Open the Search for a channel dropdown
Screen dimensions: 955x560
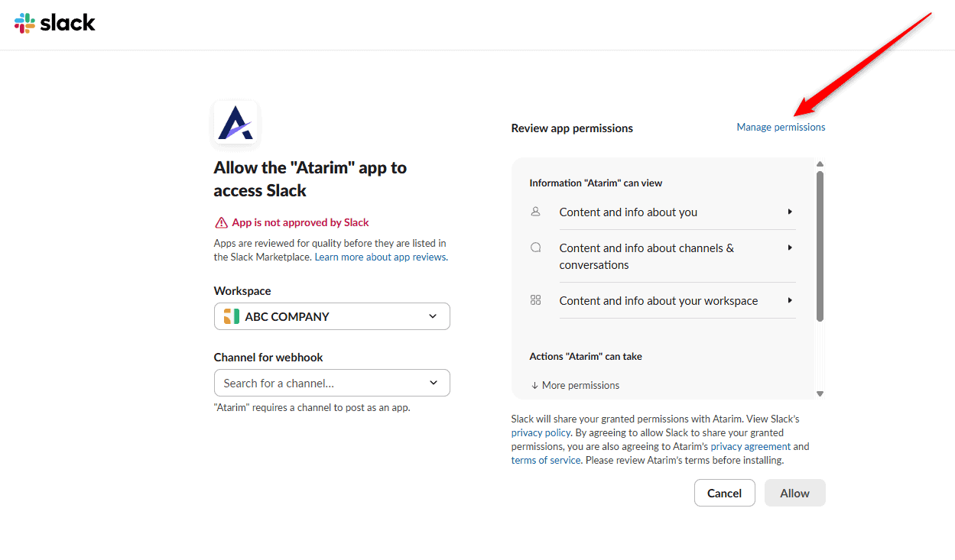point(332,383)
